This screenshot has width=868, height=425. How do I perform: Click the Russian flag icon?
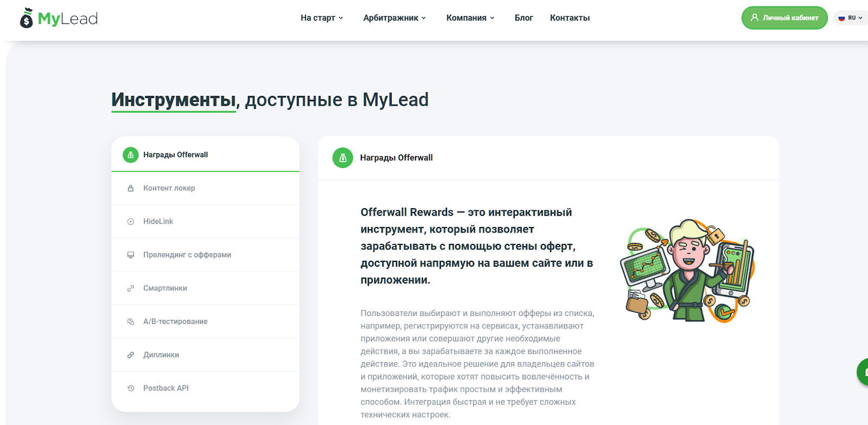click(x=841, y=18)
